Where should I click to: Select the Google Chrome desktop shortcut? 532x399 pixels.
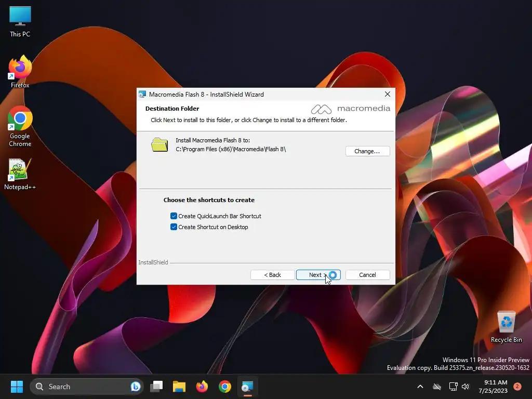click(20, 126)
